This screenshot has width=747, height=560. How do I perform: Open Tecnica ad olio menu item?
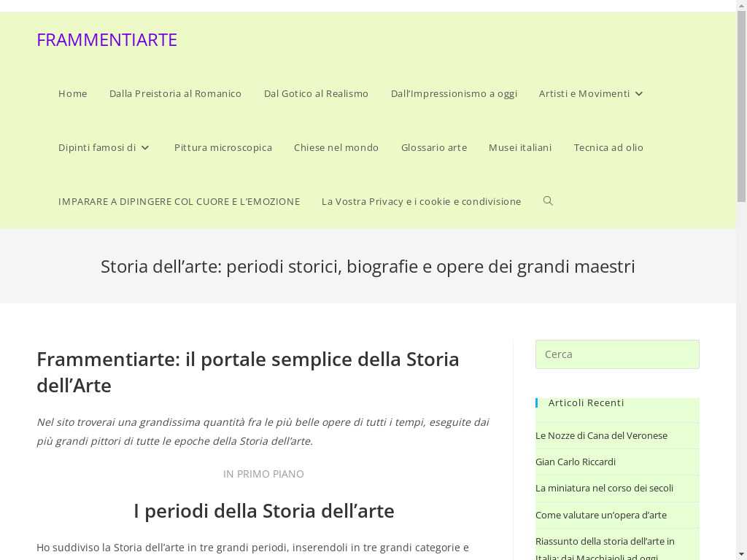tap(608, 147)
